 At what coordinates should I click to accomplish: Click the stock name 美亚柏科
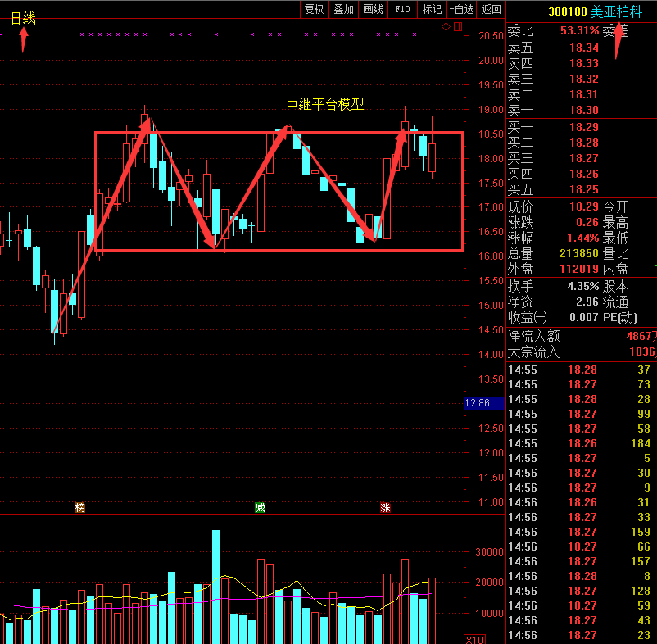tap(616, 11)
